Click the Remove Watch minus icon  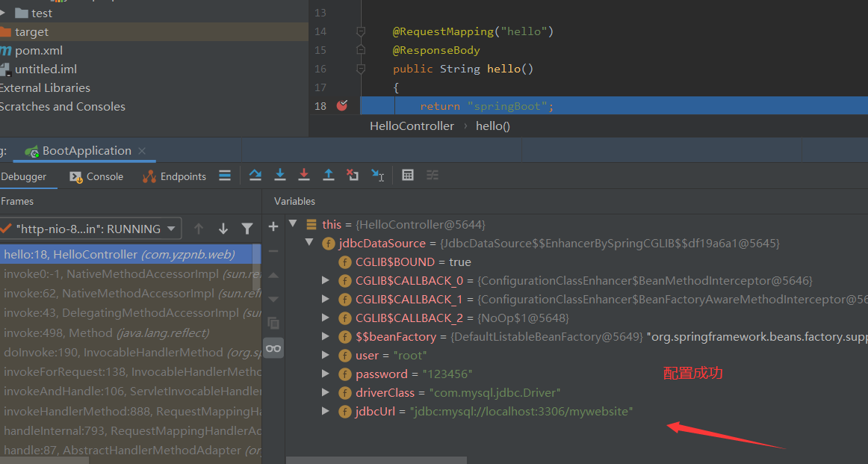point(273,251)
